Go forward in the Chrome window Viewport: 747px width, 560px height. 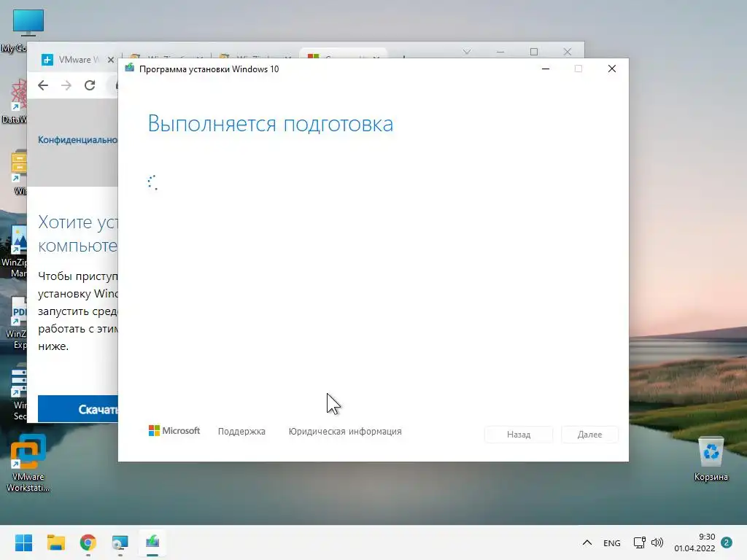pyautogui.click(x=66, y=85)
